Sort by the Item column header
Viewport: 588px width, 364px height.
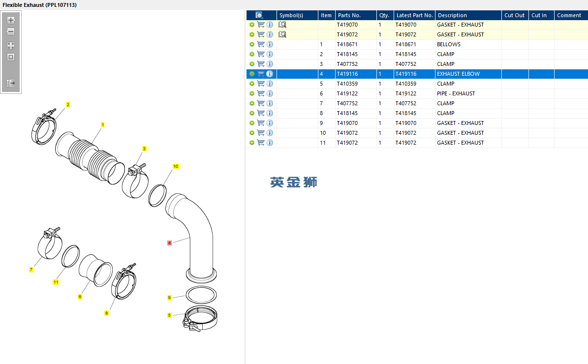326,15
